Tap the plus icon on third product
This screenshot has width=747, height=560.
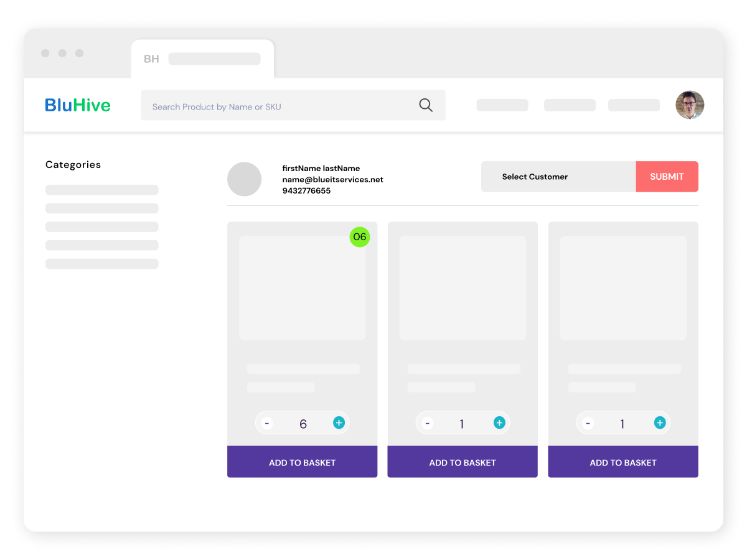coord(660,423)
